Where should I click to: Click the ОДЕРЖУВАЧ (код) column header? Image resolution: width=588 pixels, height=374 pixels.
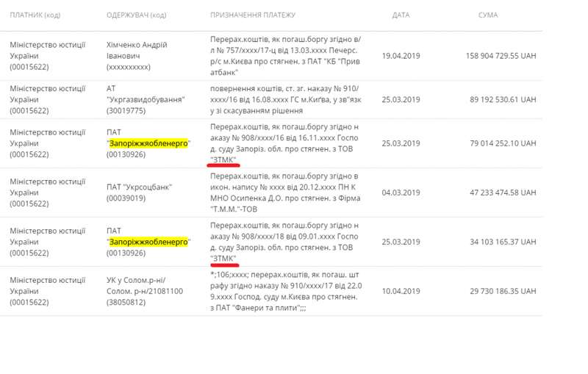pyautogui.click(x=137, y=15)
